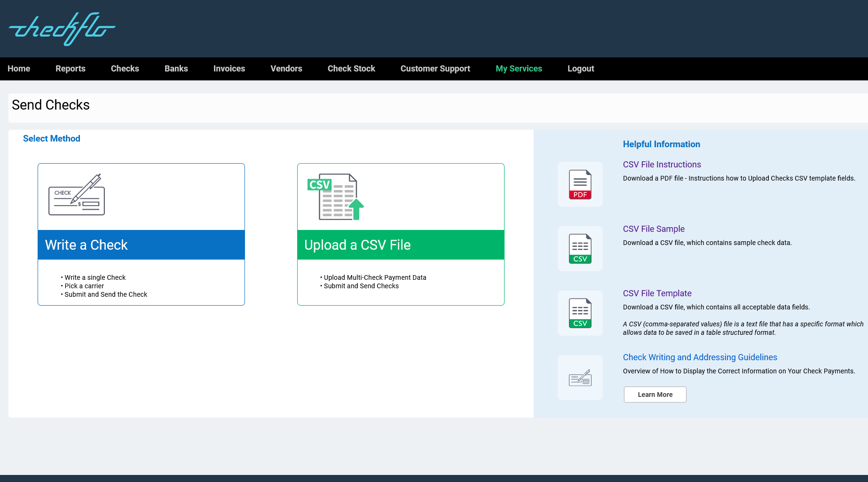Viewport: 868px width, 482px height.
Task: Open the Banks menu
Action: click(176, 69)
